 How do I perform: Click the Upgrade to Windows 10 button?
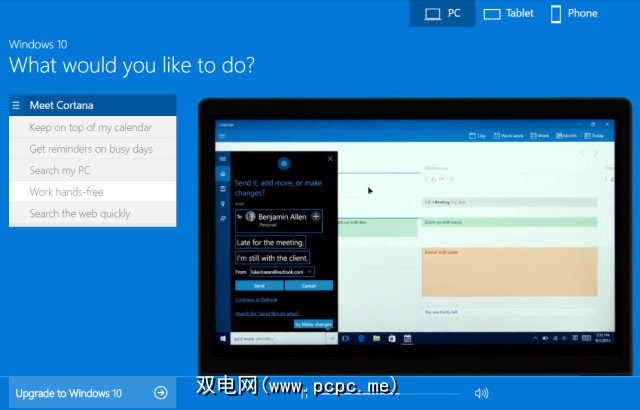coord(93,393)
